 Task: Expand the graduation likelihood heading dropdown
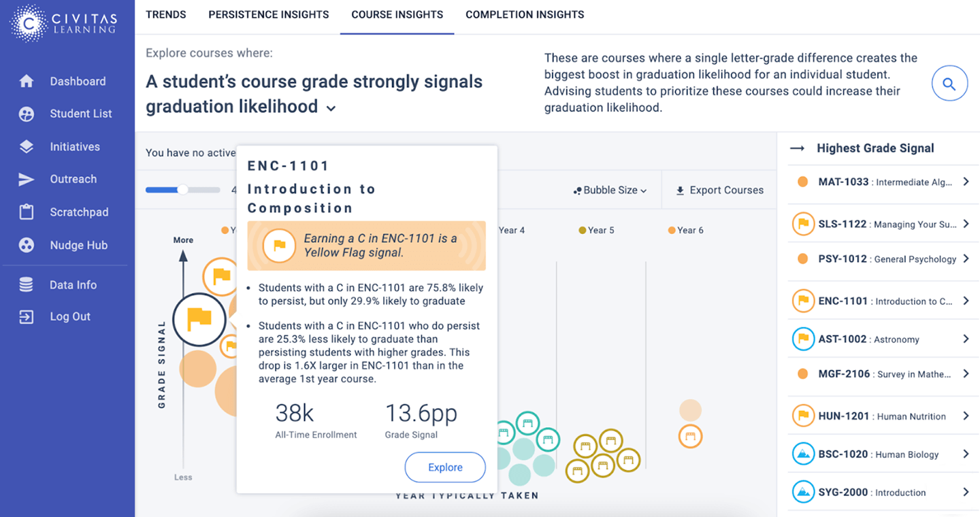click(x=331, y=108)
